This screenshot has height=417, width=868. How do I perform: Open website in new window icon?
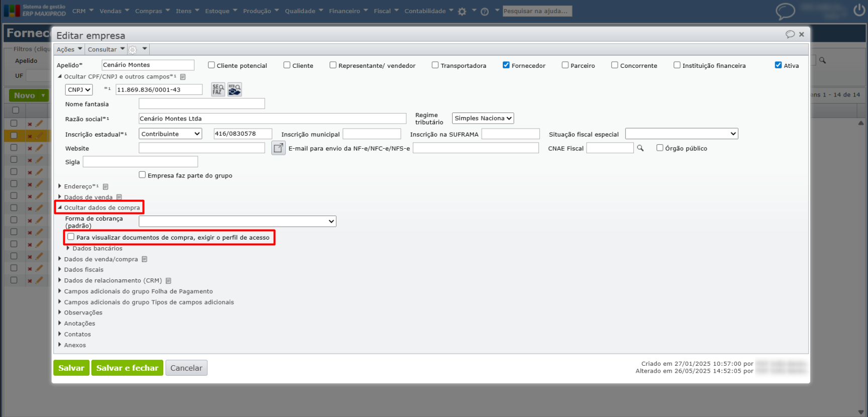click(x=278, y=148)
